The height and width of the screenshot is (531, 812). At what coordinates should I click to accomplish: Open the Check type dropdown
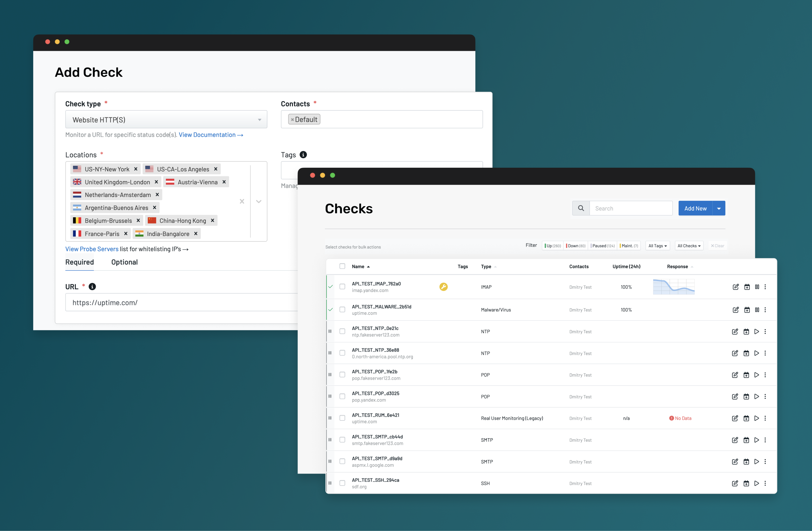[166, 119]
